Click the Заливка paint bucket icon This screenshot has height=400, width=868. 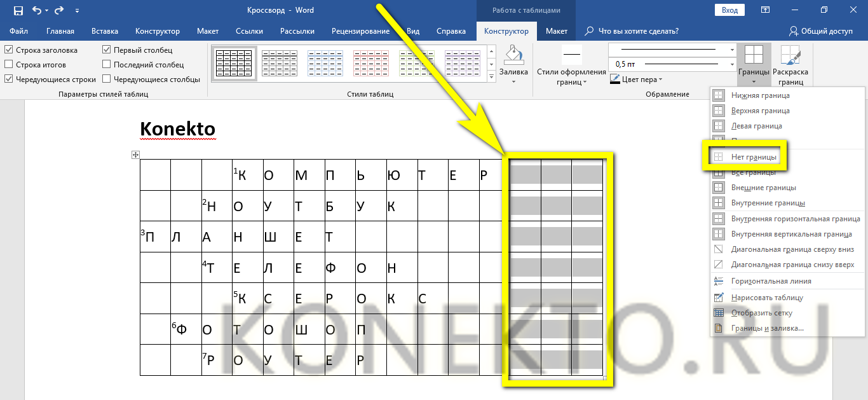coord(514,55)
